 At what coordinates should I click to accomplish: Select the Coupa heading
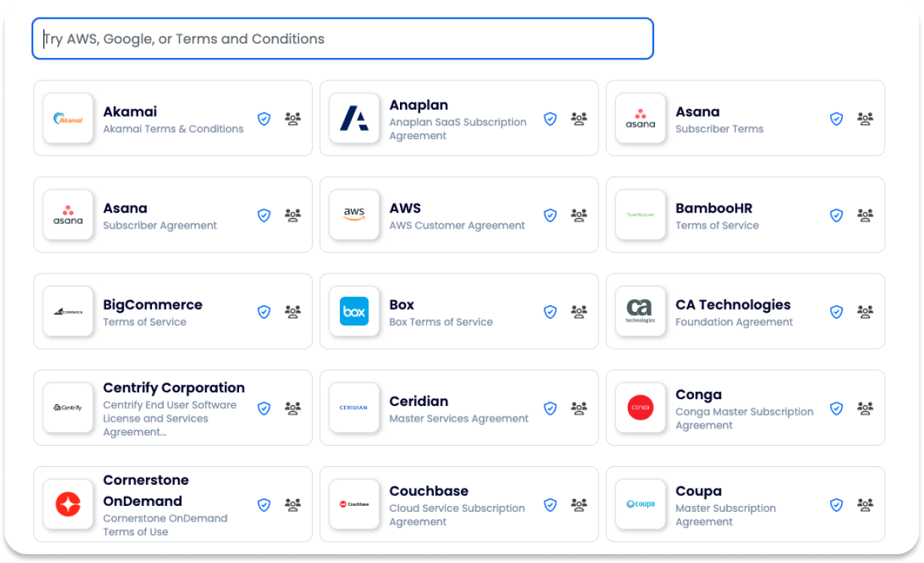pos(698,492)
